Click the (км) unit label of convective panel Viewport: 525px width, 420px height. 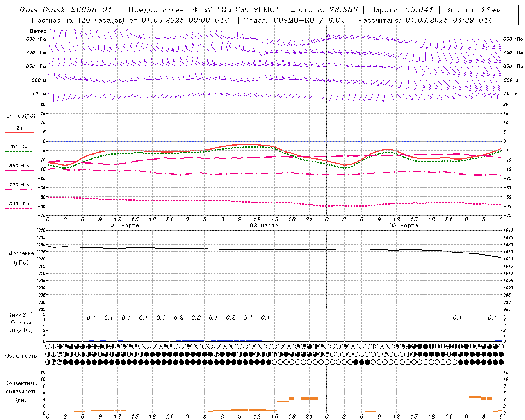point(21,399)
